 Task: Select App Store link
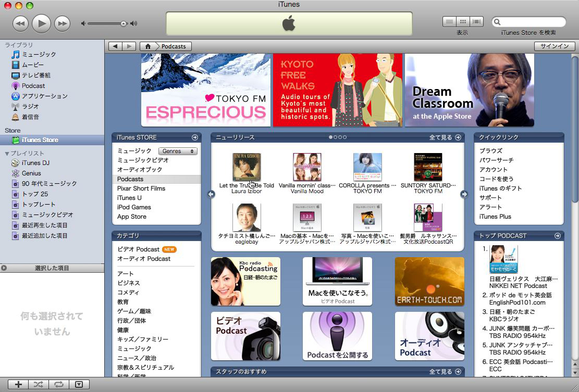pyautogui.click(x=132, y=217)
